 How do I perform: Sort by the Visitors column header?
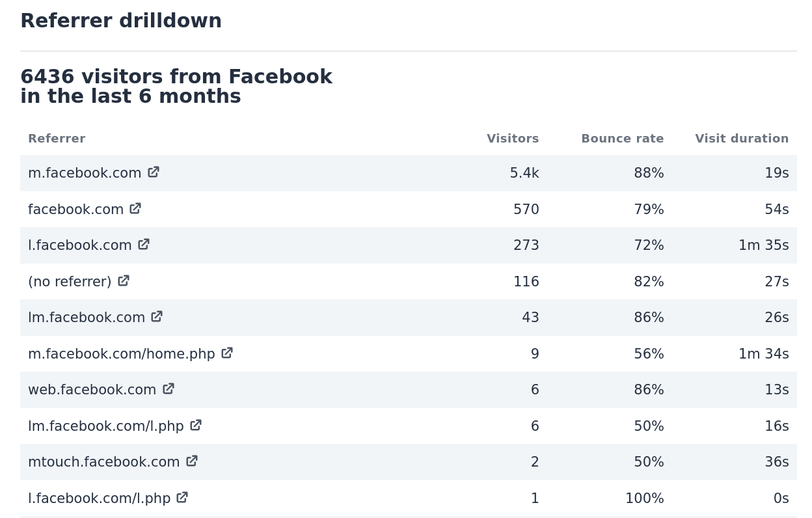[x=513, y=138]
